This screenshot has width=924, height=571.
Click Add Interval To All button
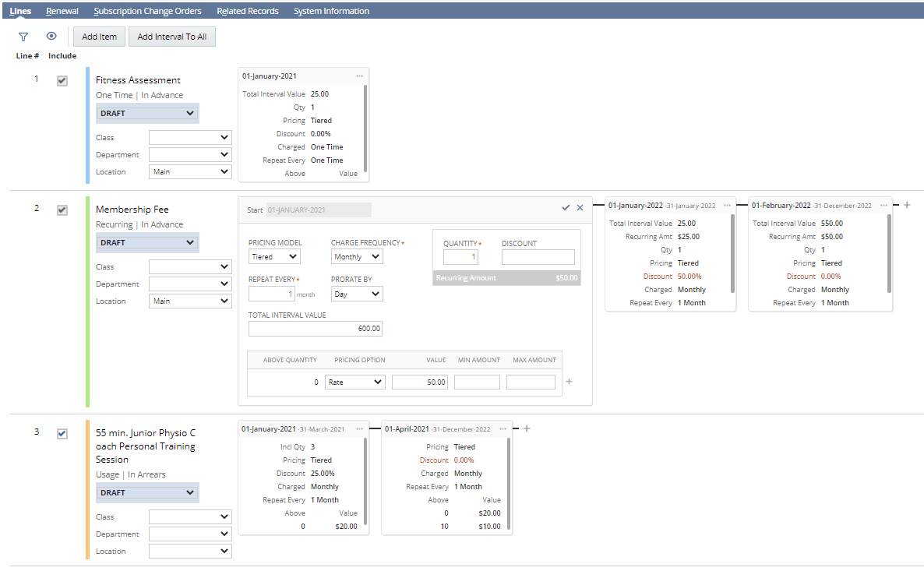[172, 37]
